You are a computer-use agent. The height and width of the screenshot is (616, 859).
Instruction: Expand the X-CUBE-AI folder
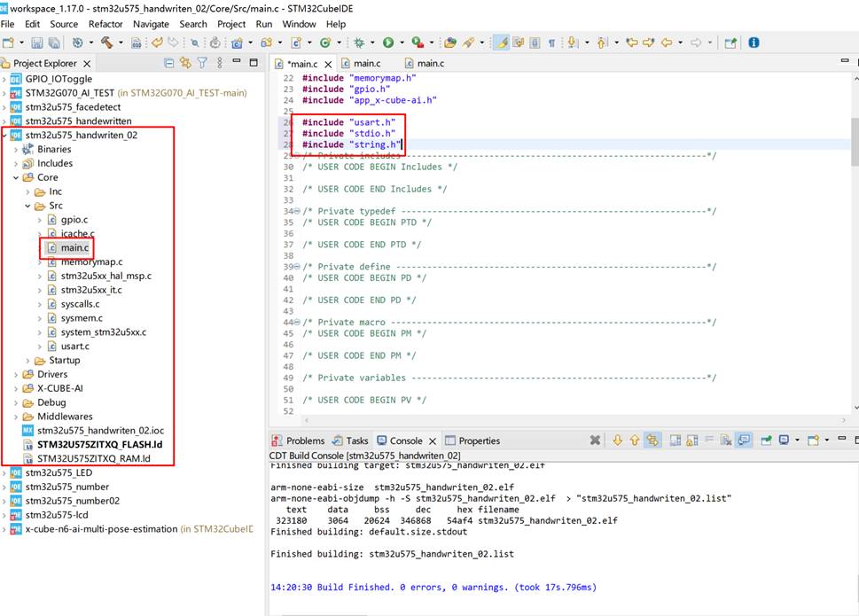pyautogui.click(x=16, y=389)
